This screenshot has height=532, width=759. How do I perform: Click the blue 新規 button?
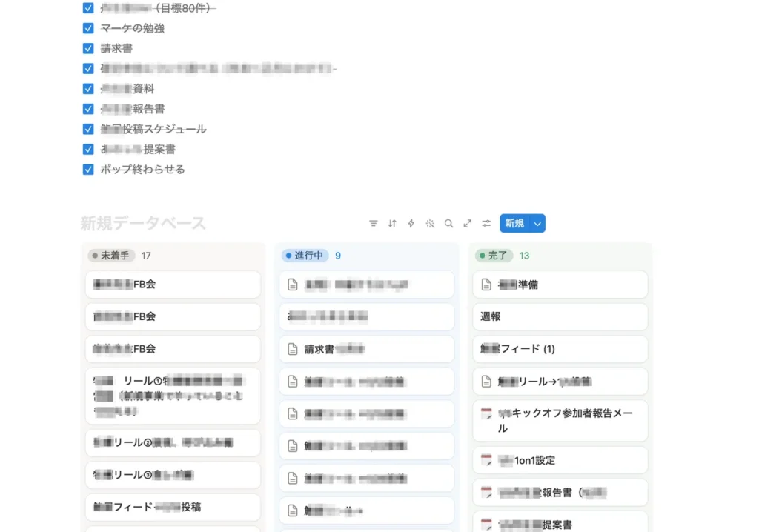pos(514,223)
